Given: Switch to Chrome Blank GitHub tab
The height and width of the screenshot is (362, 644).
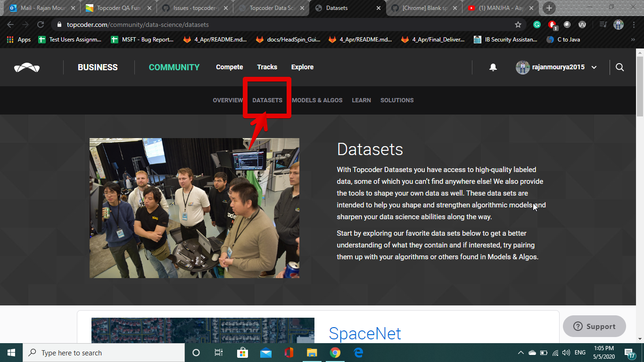Looking at the screenshot, I should click(x=424, y=8).
